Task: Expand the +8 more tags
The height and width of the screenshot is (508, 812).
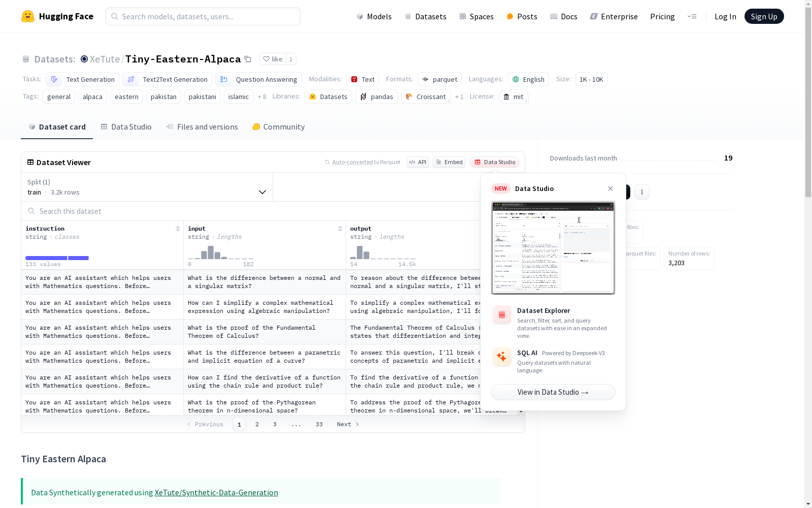Action: tap(262, 97)
